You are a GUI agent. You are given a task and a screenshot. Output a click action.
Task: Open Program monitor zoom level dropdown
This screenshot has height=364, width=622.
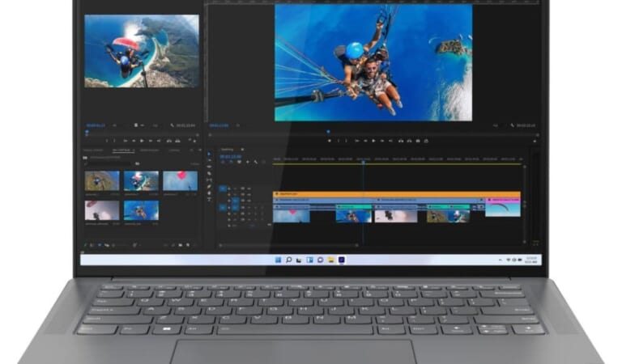click(x=237, y=125)
